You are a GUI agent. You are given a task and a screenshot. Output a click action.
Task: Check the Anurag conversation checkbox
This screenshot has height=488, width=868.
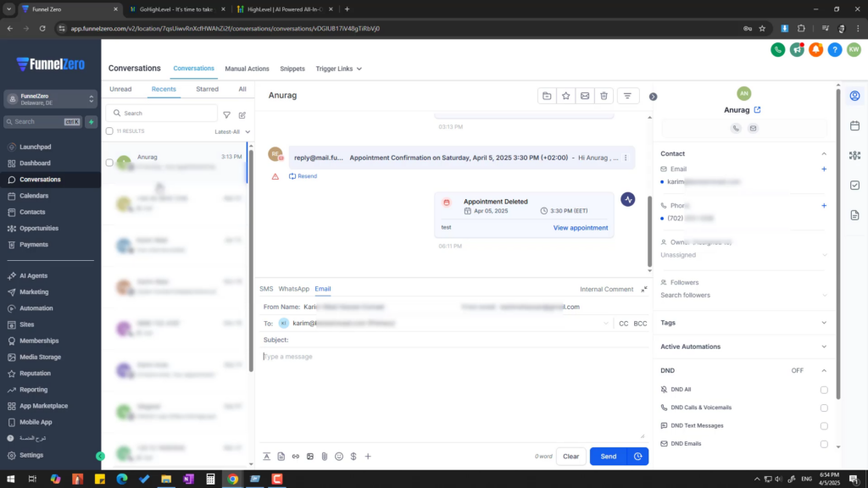(109, 163)
